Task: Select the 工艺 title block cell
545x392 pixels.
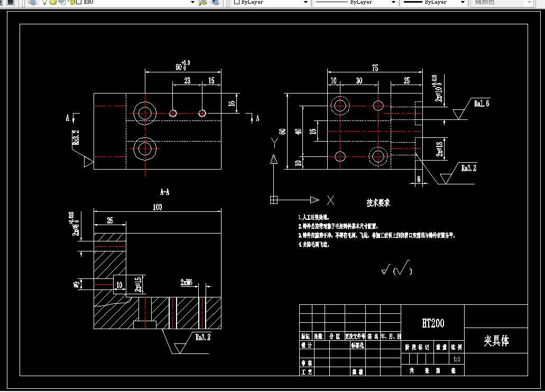Action: [307, 372]
